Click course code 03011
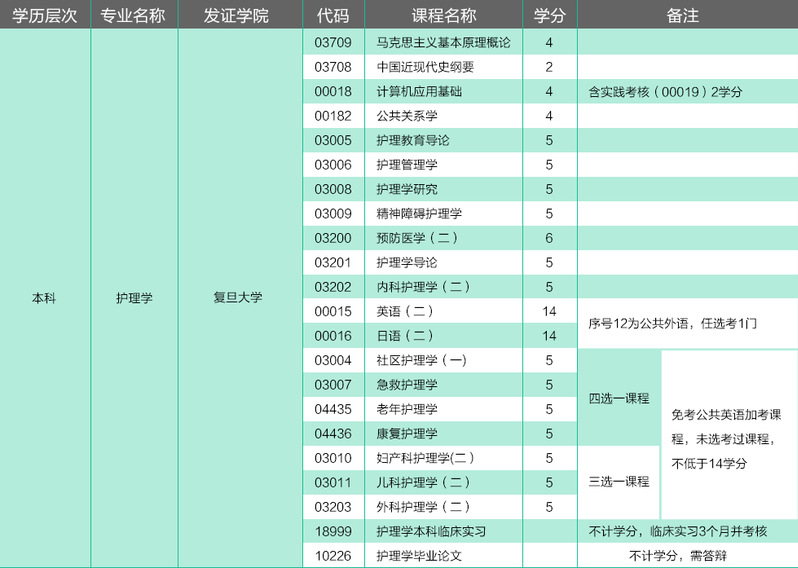798x568 pixels. (333, 482)
